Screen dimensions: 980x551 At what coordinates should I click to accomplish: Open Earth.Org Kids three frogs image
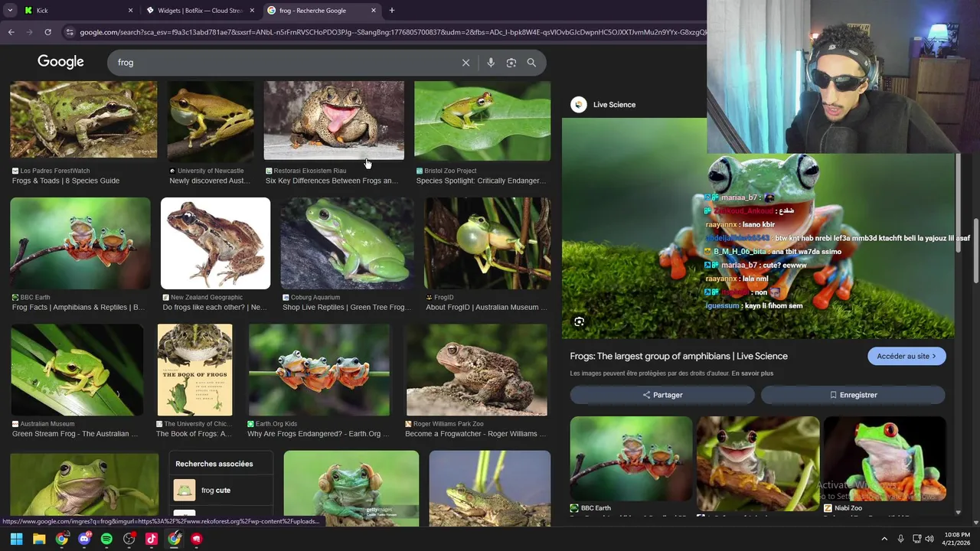[x=319, y=370]
